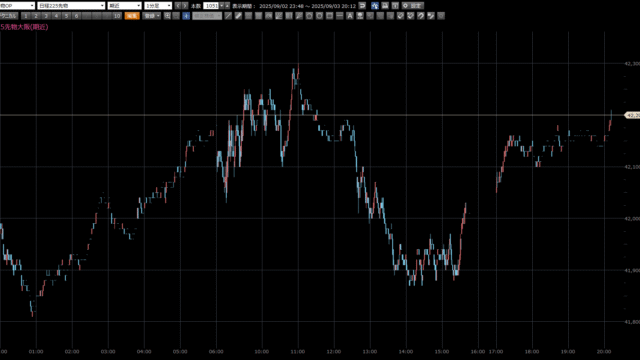Click the 本数 bar count input field
The width and height of the screenshot is (640, 360).
[211, 6]
